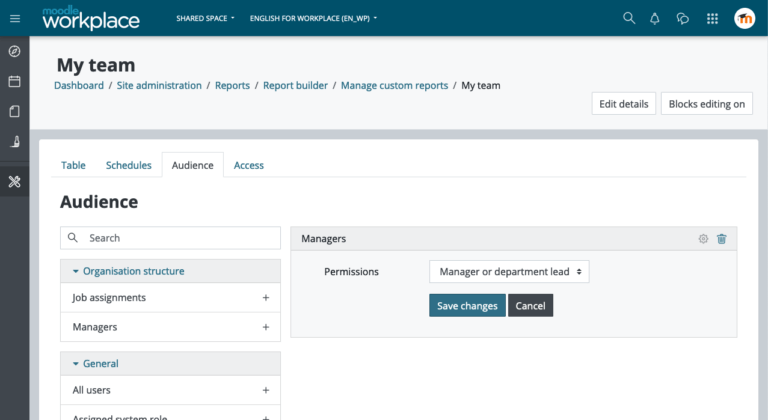This screenshot has width=768, height=420.
Task: Click the wrench tools icon in sidebar
Action: 14,181
